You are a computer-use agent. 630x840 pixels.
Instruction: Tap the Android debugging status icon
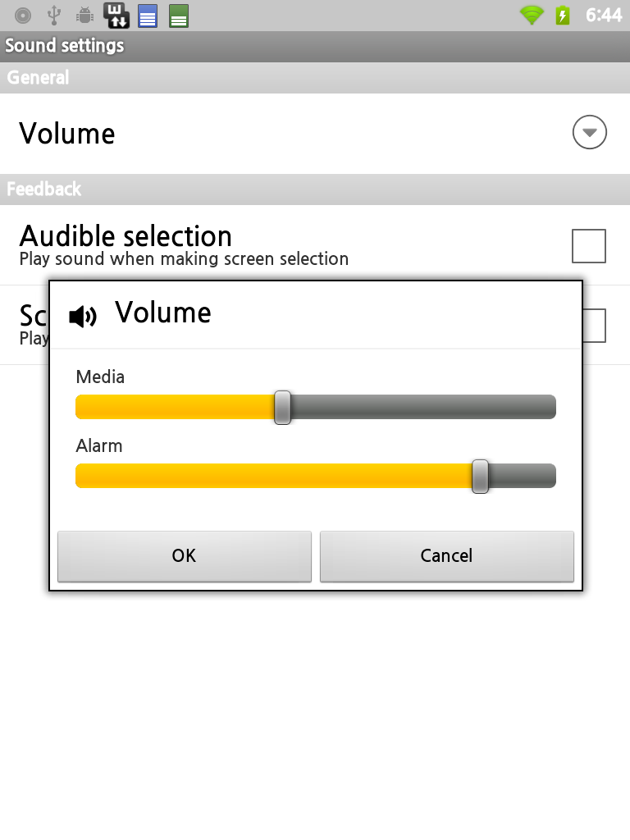[x=84, y=15]
